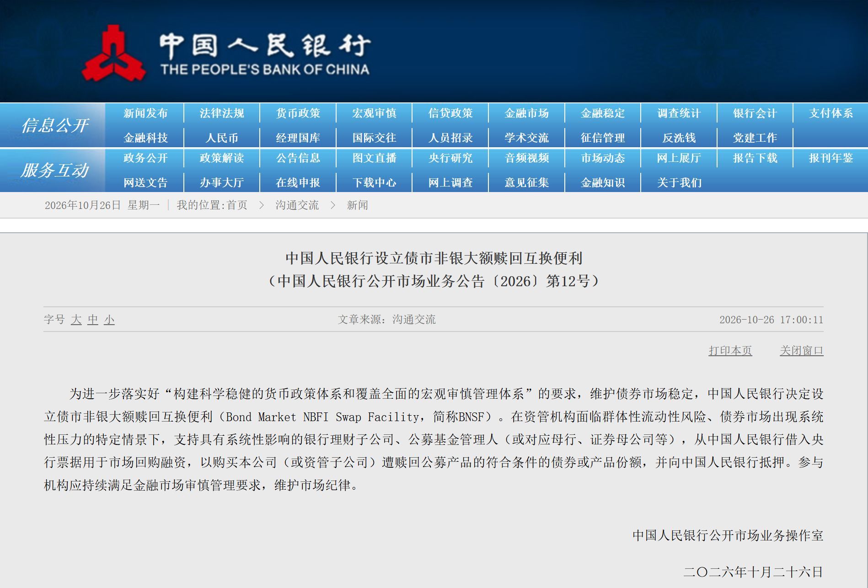Open 信贷政策 navigation link
The width and height of the screenshot is (868, 588).
point(450,113)
